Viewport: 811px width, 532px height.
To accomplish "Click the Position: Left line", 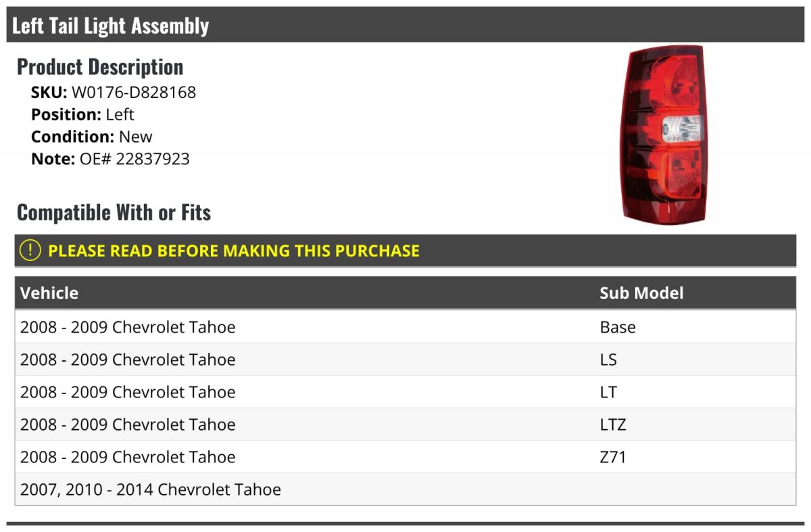I will pyautogui.click(x=82, y=114).
